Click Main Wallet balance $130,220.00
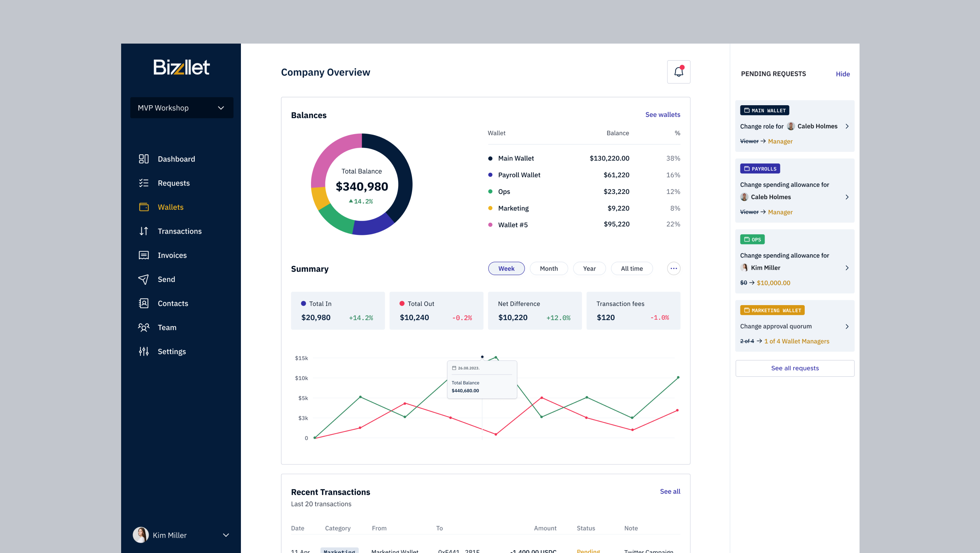 pyautogui.click(x=609, y=158)
